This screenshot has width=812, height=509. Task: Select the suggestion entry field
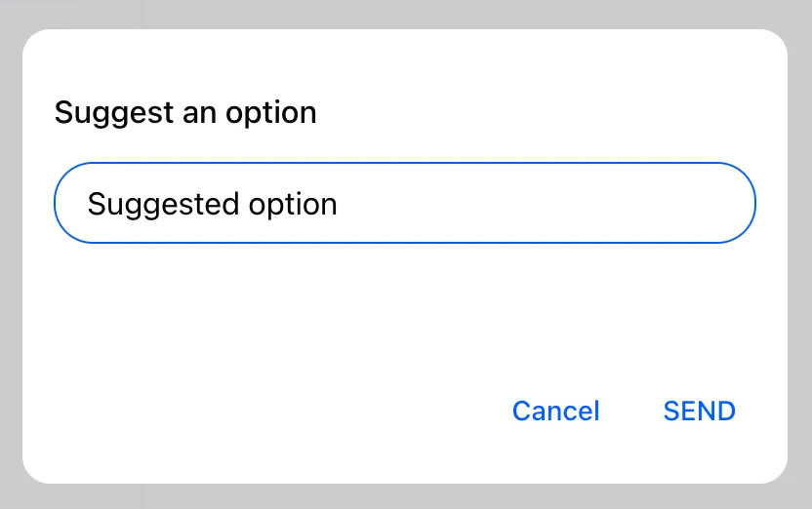pyautogui.click(x=404, y=203)
